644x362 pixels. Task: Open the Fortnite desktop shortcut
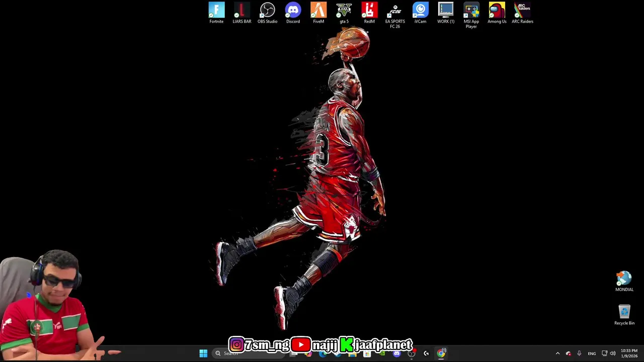[x=216, y=13]
